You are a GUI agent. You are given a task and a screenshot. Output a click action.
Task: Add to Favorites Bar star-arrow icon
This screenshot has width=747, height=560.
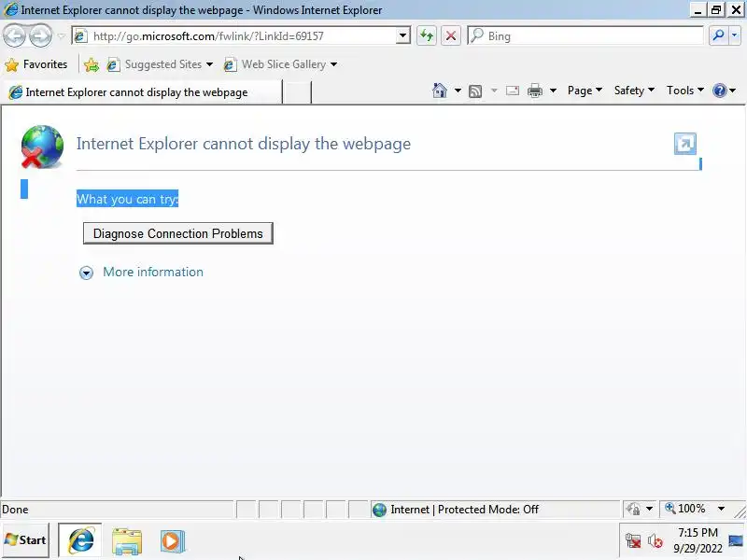[91, 64]
